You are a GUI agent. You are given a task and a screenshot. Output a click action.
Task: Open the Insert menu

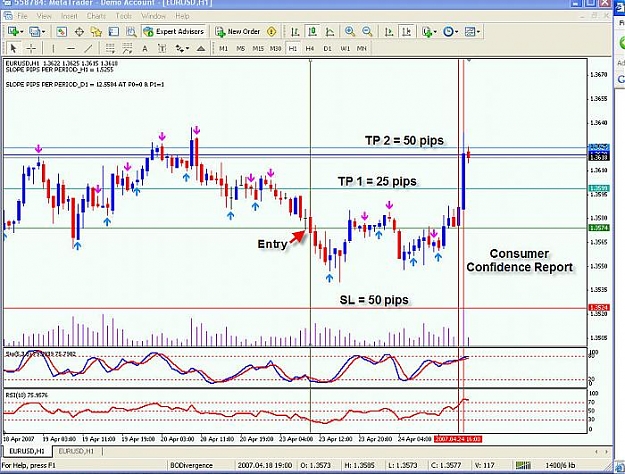(x=69, y=16)
